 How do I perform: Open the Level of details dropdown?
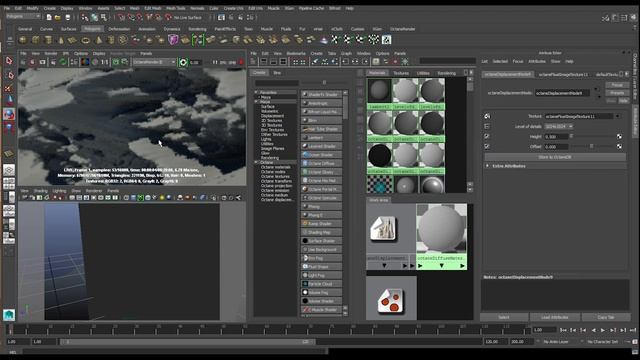click(x=559, y=127)
